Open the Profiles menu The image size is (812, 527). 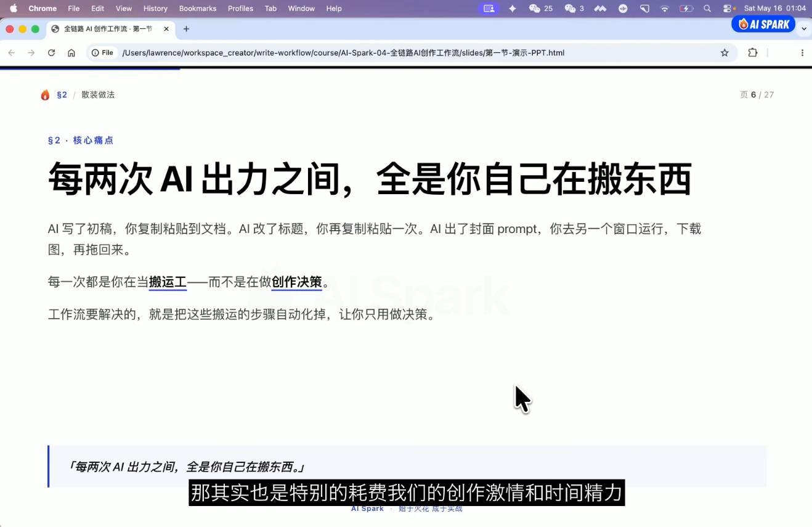pyautogui.click(x=240, y=9)
